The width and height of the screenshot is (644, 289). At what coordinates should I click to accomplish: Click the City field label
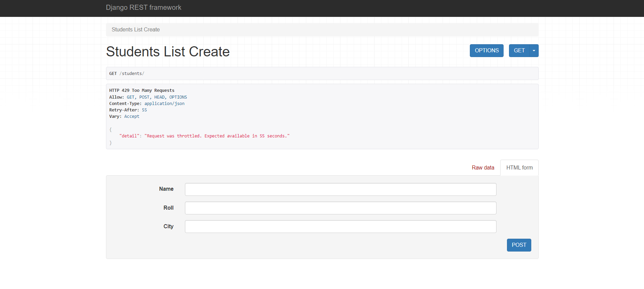point(168,227)
